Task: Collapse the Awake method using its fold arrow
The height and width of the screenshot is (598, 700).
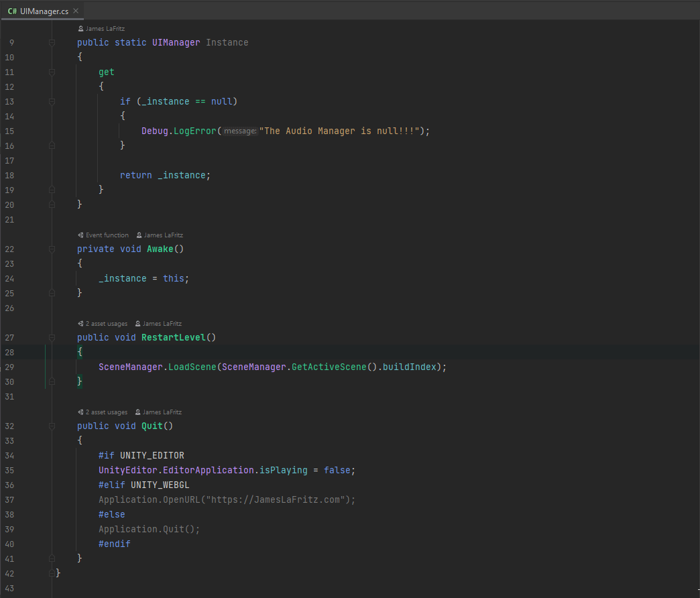Action: [x=52, y=249]
